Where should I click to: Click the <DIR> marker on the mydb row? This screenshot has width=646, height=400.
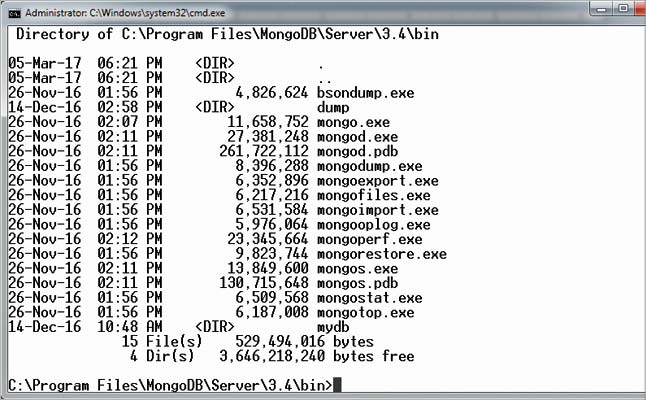[215, 327]
